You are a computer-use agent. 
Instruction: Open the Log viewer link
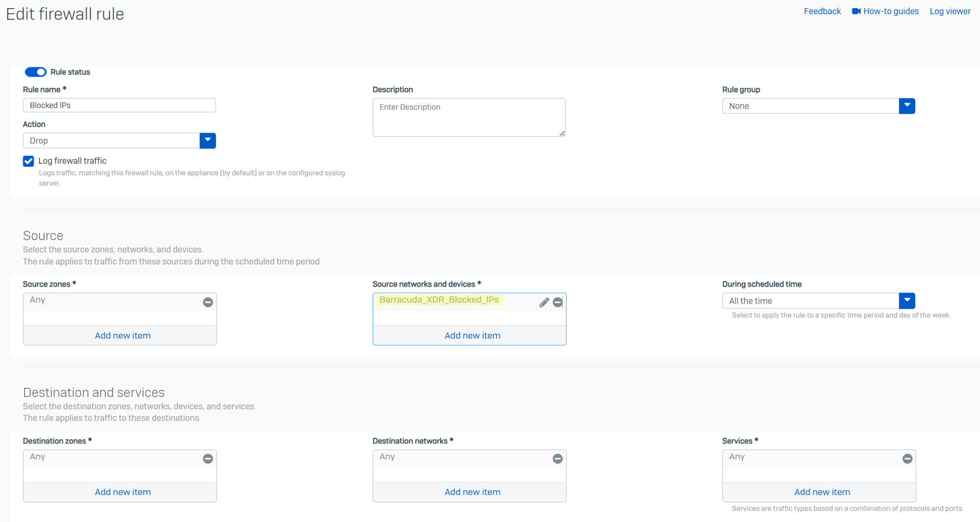[x=950, y=11]
